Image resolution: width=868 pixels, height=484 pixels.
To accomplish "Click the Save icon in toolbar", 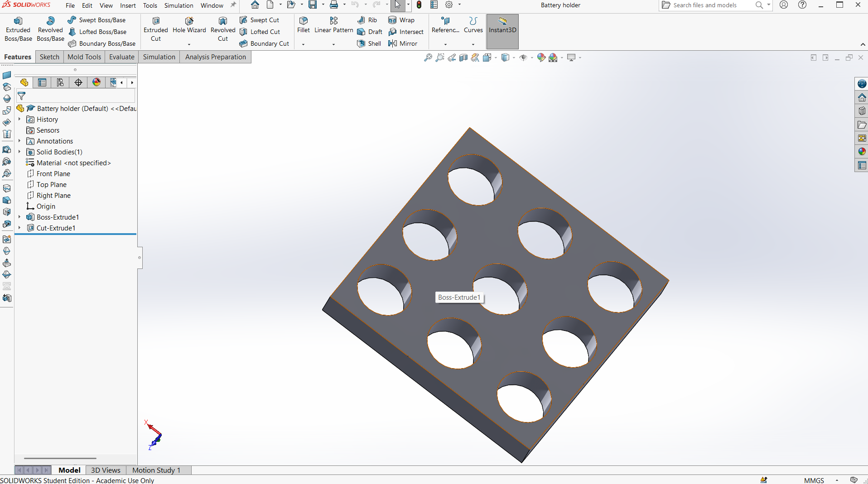I will (x=313, y=5).
